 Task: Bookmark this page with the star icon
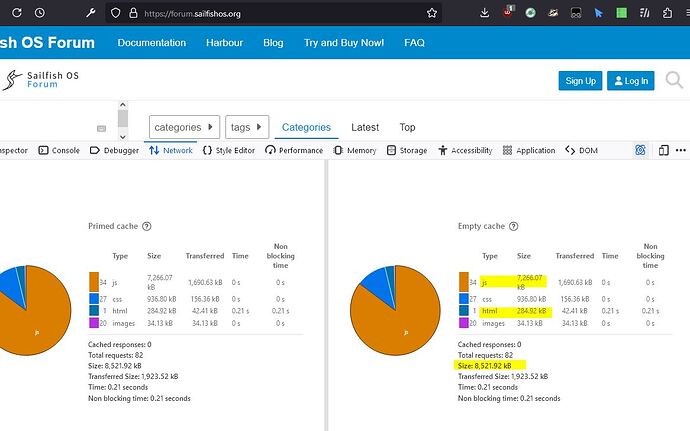[x=432, y=13]
